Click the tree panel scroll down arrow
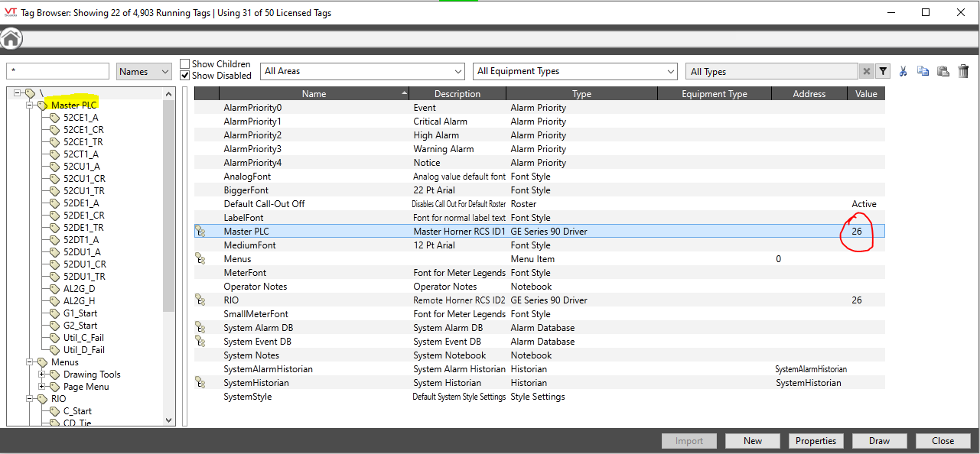Screen dimensions: 980x454 169,420
